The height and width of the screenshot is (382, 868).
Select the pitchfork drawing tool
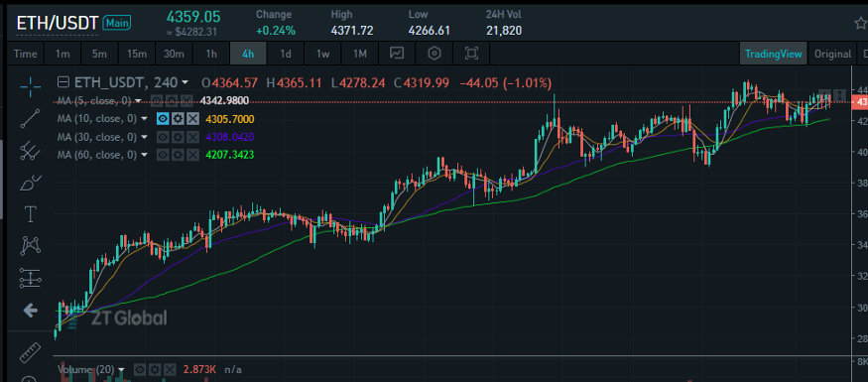coord(31,150)
